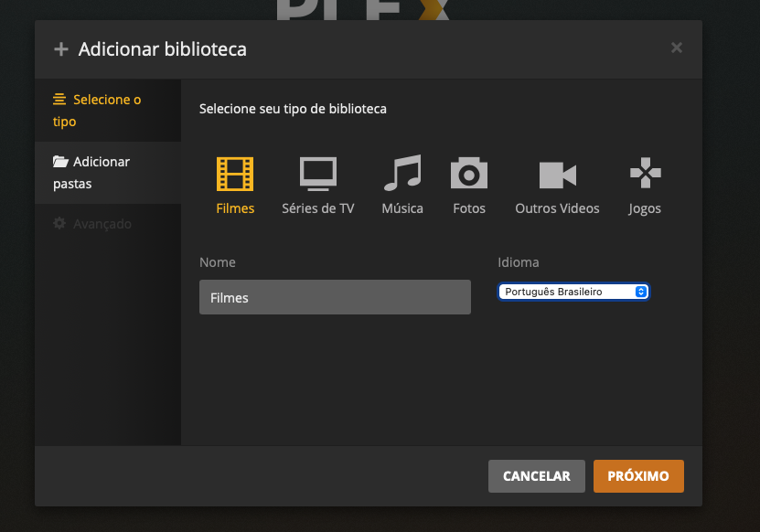Click the list icon beside Selecione o tipo
This screenshot has height=532, width=760.
[60, 100]
